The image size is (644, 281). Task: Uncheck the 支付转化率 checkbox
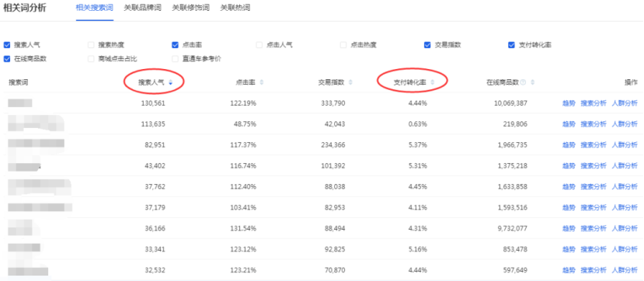(x=511, y=45)
